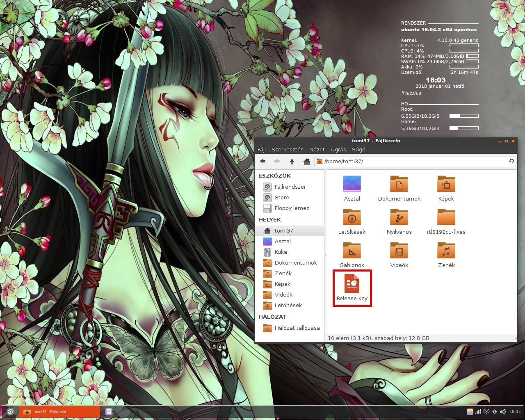Select tomi37 home in sidebar places

(x=290, y=231)
